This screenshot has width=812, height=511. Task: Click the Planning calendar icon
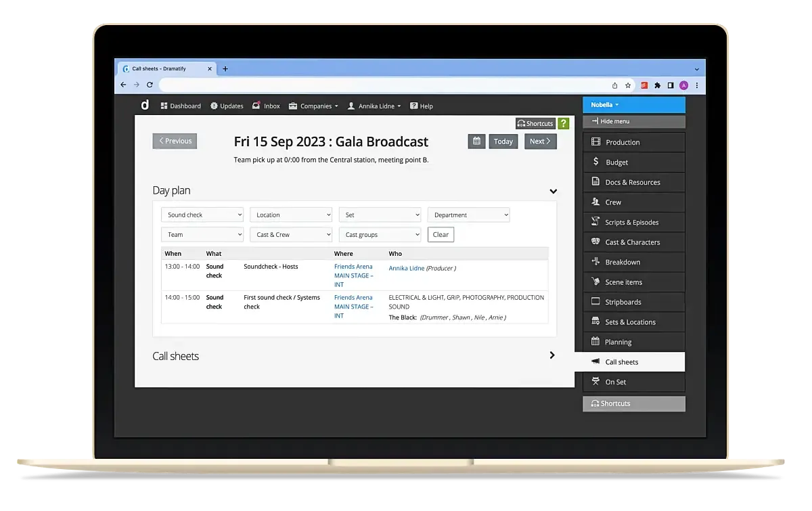pyautogui.click(x=595, y=341)
